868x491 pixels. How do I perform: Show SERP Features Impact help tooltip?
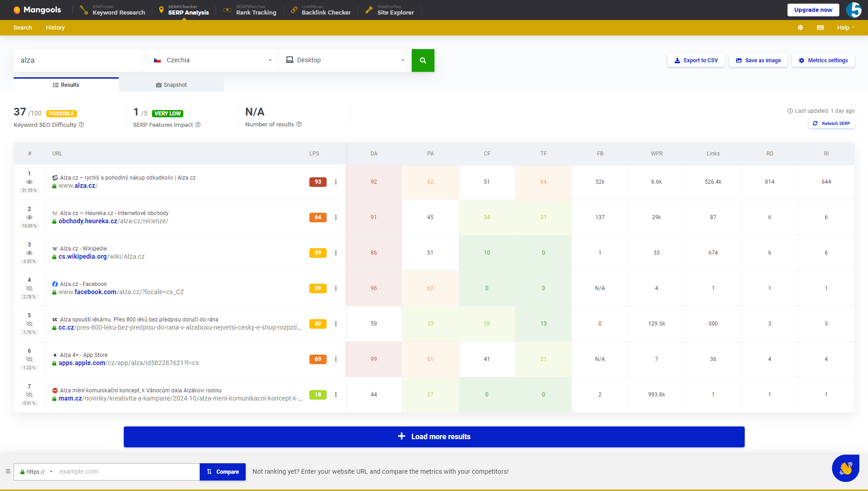(198, 125)
